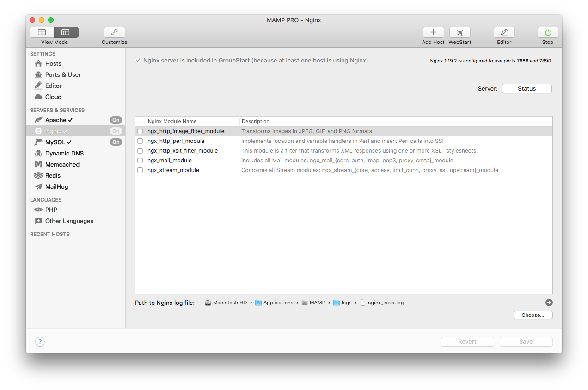This screenshot has width=588, height=390.
Task: Open Hosts settings in sidebar
Action: pos(53,63)
